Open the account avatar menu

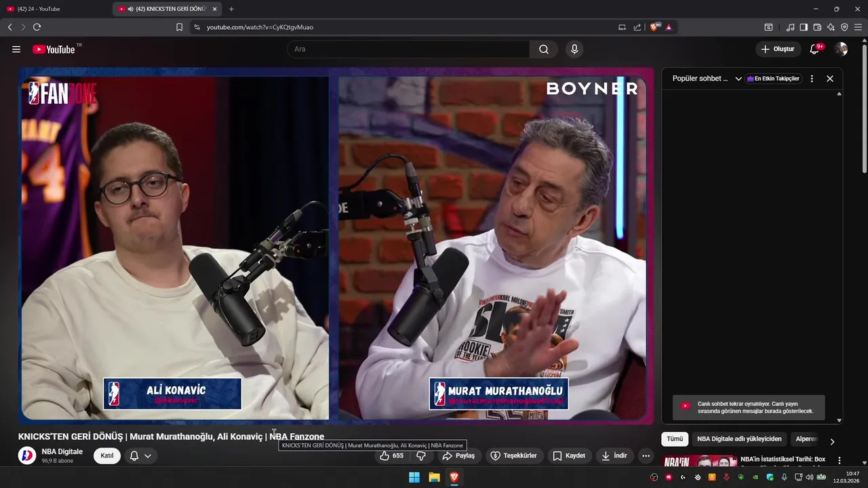tap(841, 49)
